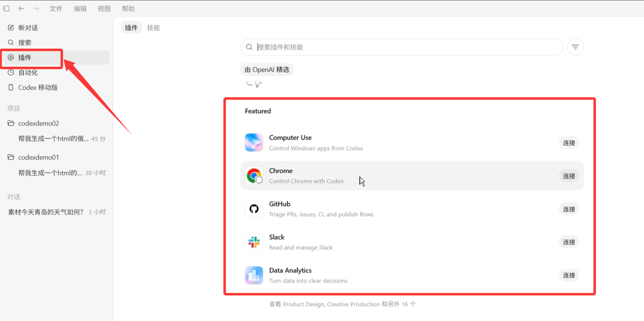Focus the 搜索插件和技能 search field
This screenshot has height=321, width=644.
pyautogui.click(x=402, y=47)
